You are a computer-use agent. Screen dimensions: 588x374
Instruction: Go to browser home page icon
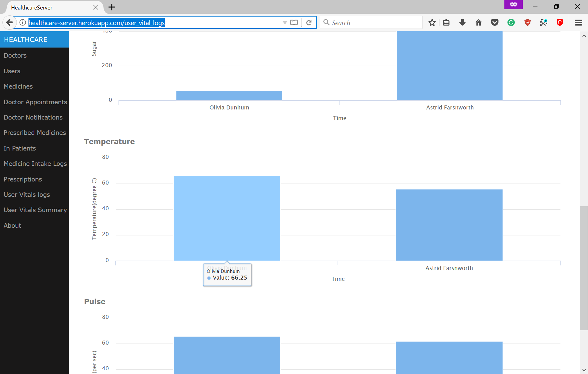(478, 22)
